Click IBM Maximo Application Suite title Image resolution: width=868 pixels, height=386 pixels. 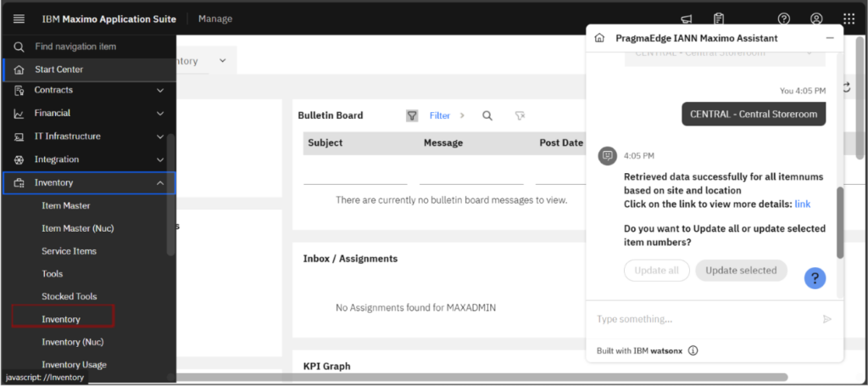pos(109,19)
